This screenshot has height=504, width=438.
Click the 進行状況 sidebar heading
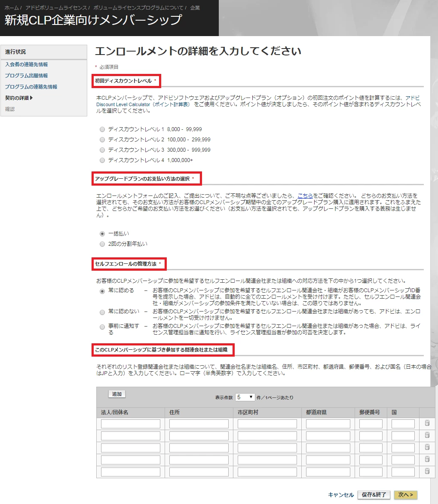click(15, 52)
